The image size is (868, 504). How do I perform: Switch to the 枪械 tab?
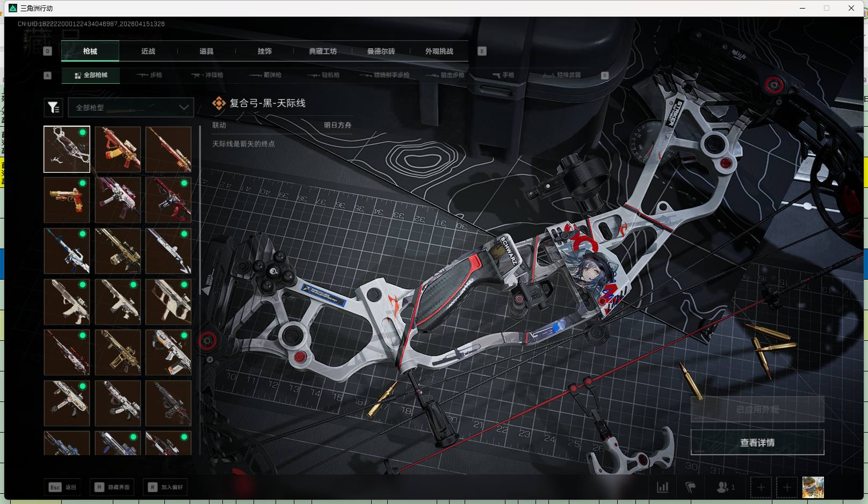point(90,51)
